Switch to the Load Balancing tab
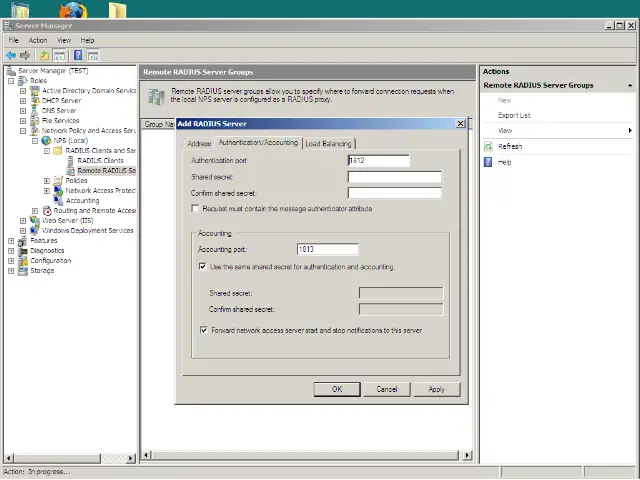Image resolution: width=640 pixels, height=480 pixels. pyautogui.click(x=329, y=143)
